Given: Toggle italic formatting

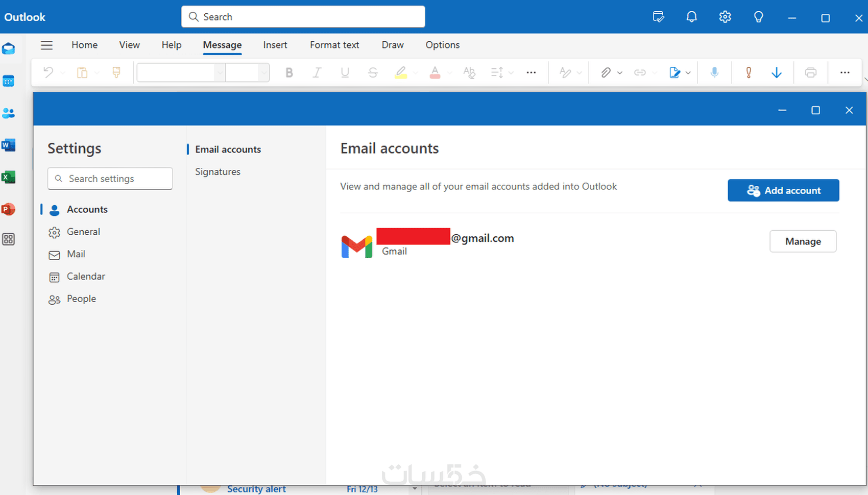Looking at the screenshot, I should point(317,72).
